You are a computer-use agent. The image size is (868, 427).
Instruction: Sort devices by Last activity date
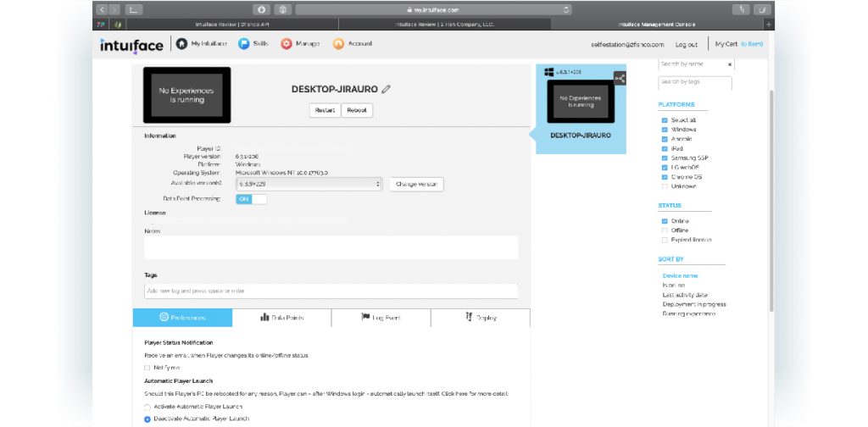click(685, 296)
